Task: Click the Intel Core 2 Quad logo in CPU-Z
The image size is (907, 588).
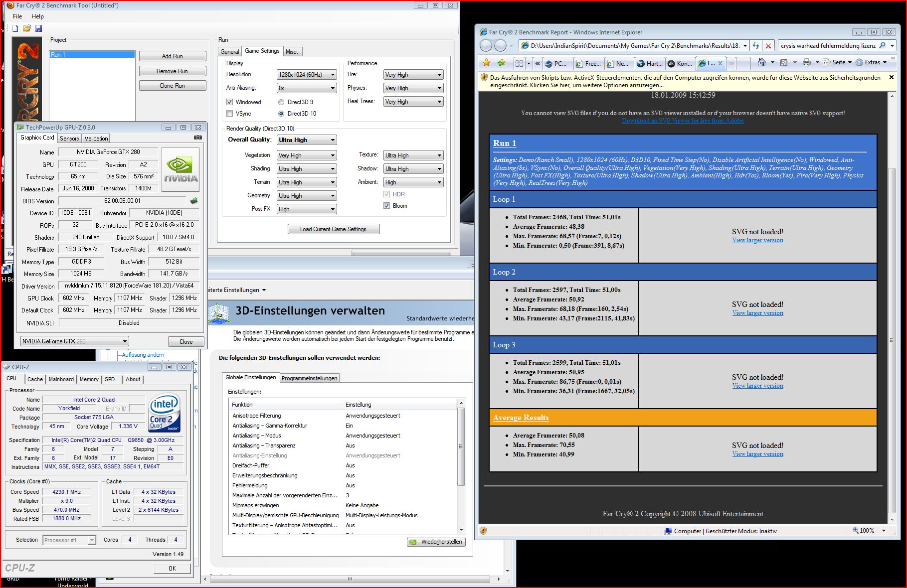Action: click(x=165, y=414)
